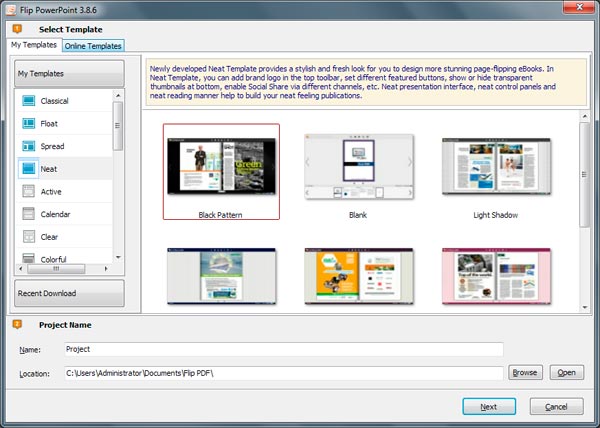600x428 pixels.
Task: Click the Float list label
Action: 49,124
